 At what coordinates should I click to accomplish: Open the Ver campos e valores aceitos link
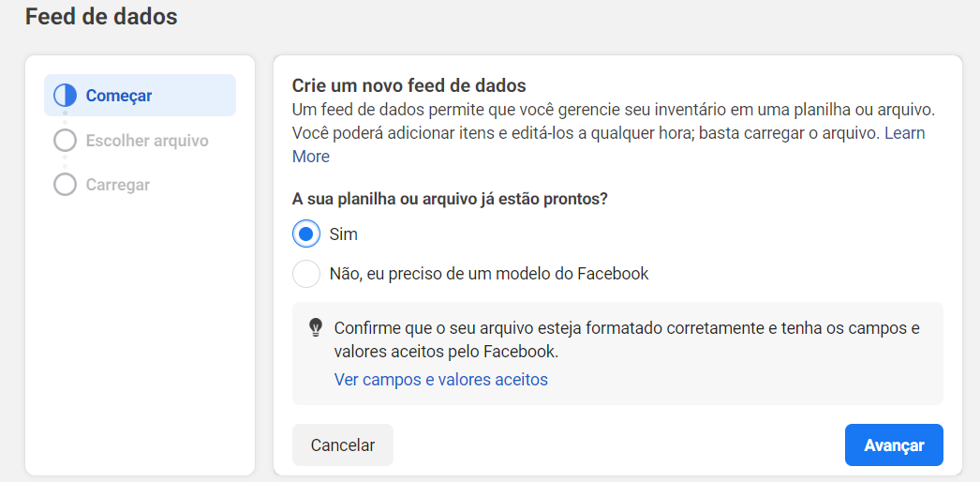[440, 380]
